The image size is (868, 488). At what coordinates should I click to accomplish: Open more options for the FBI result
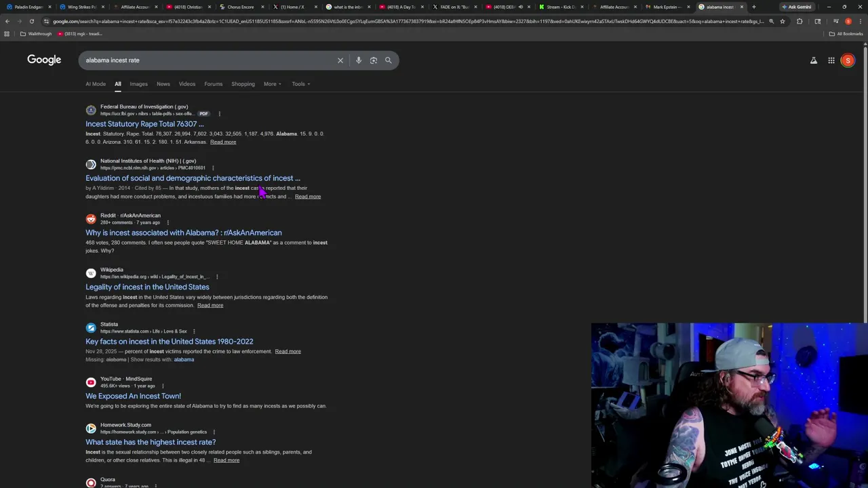[x=219, y=114]
